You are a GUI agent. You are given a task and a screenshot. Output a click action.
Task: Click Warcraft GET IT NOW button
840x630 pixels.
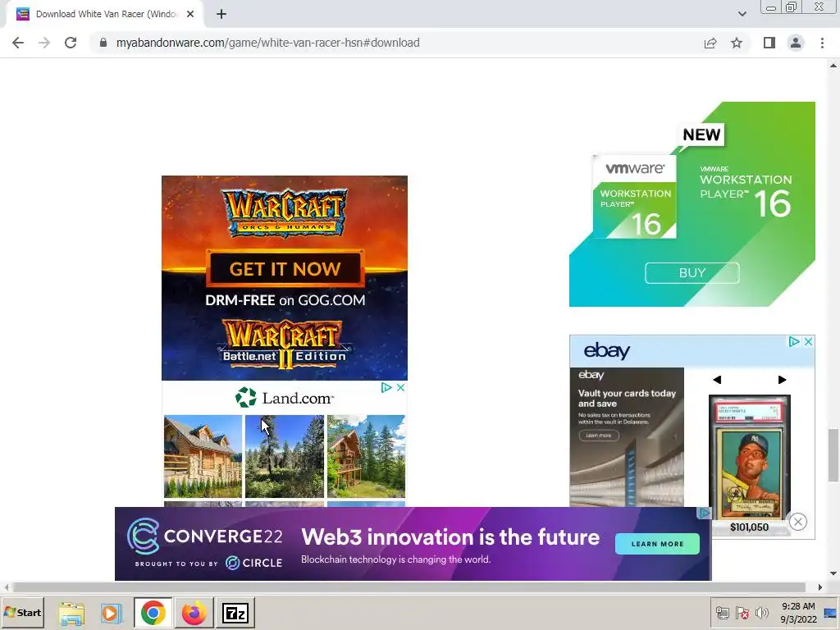tap(285, 268)
